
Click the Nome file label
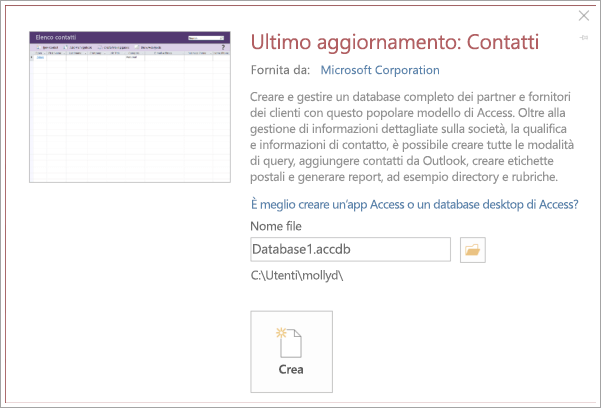[x=276, y=226]
